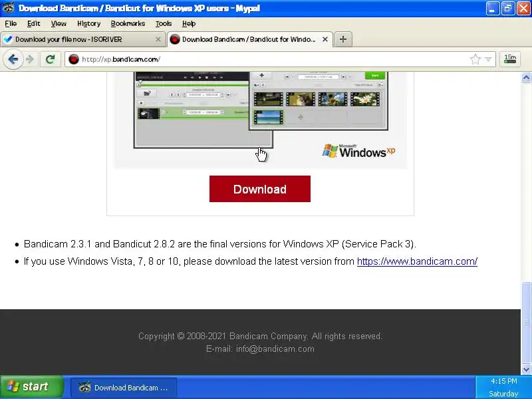Switch to the Download your file now - ISORIVER tab
532x399 pixels.
point(83,39)
